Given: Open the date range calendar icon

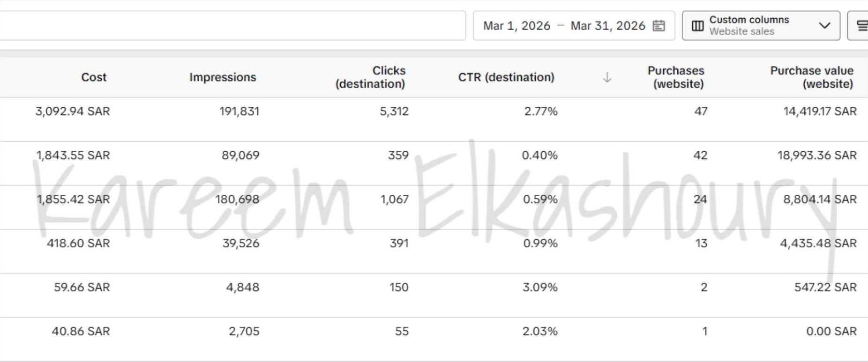Looking at the screenshot, I should point(658,26).
